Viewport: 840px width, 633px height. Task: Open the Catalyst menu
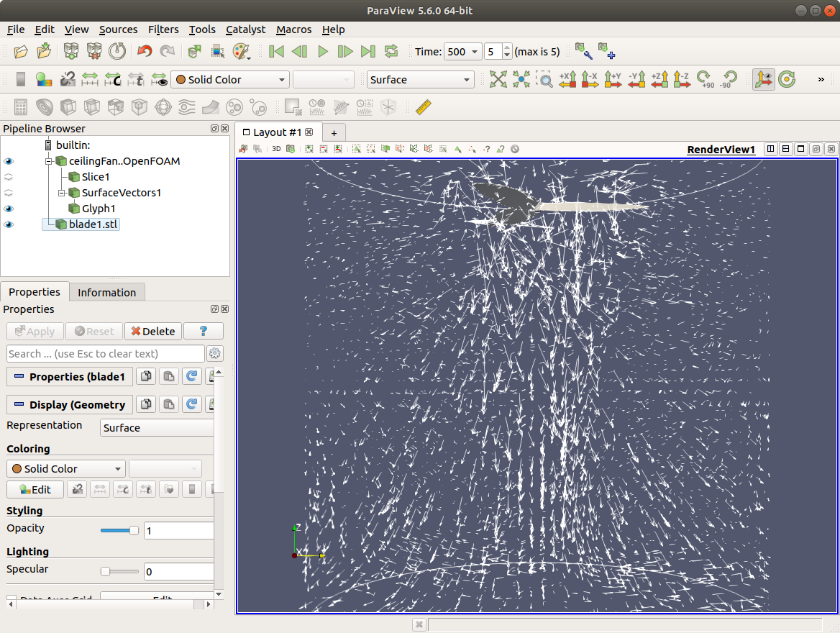[245, 29]
